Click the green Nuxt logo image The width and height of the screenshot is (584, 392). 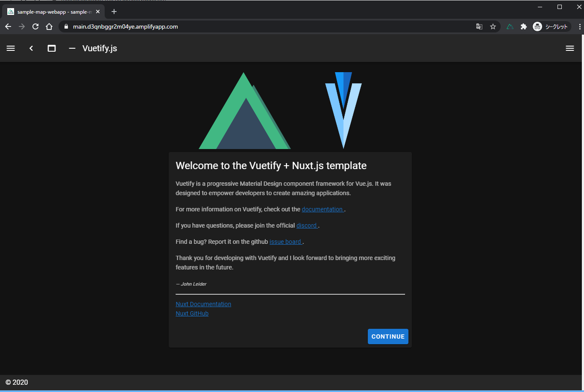[x=244, y=111]
